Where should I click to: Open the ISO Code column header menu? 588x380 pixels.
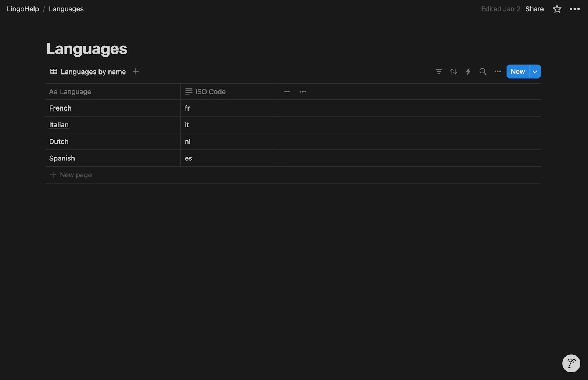pos(210,92)
